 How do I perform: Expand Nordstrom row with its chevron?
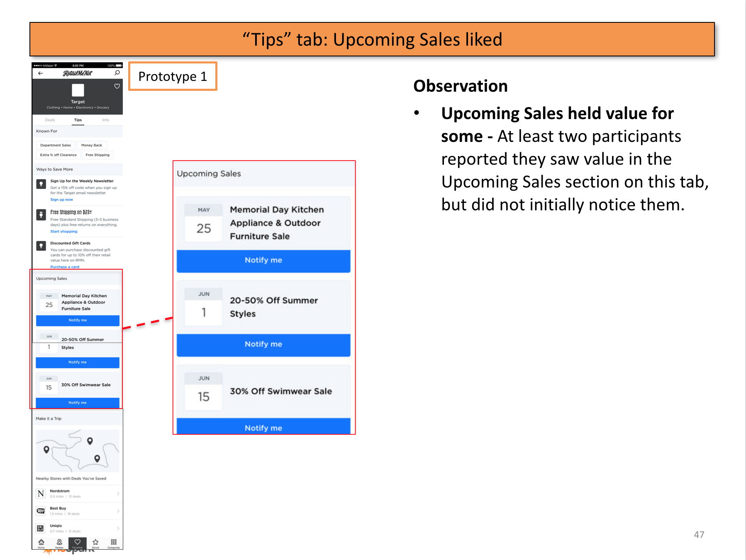click(x=118, y=493)
